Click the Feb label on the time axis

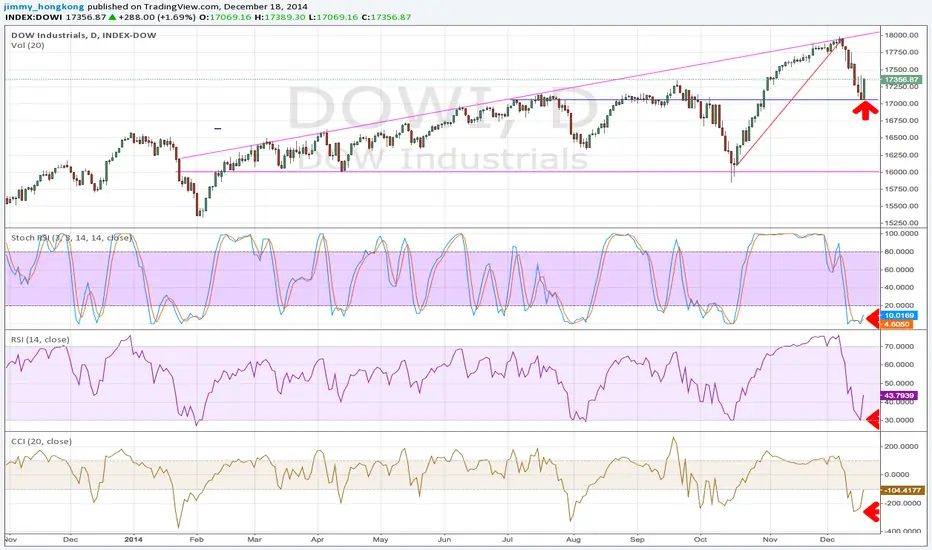coord(196,540)
